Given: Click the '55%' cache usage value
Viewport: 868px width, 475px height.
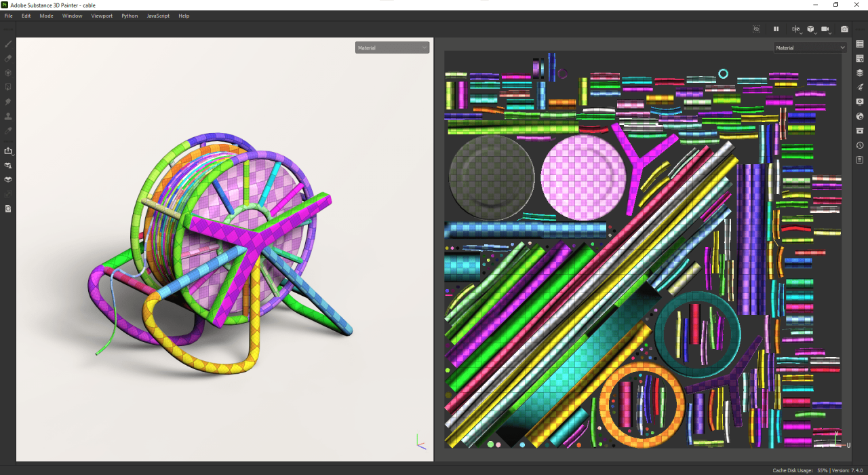Looking at the screenshot, I should pos(823,470).
